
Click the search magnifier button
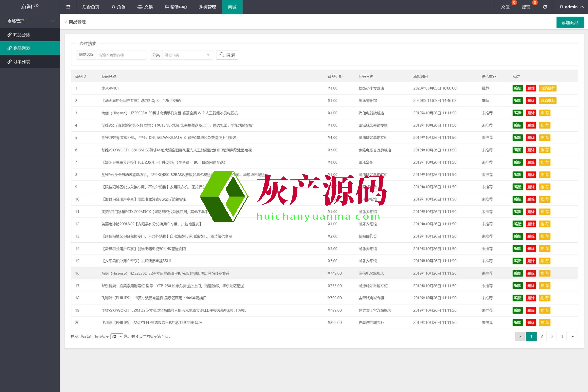(227, 55)
